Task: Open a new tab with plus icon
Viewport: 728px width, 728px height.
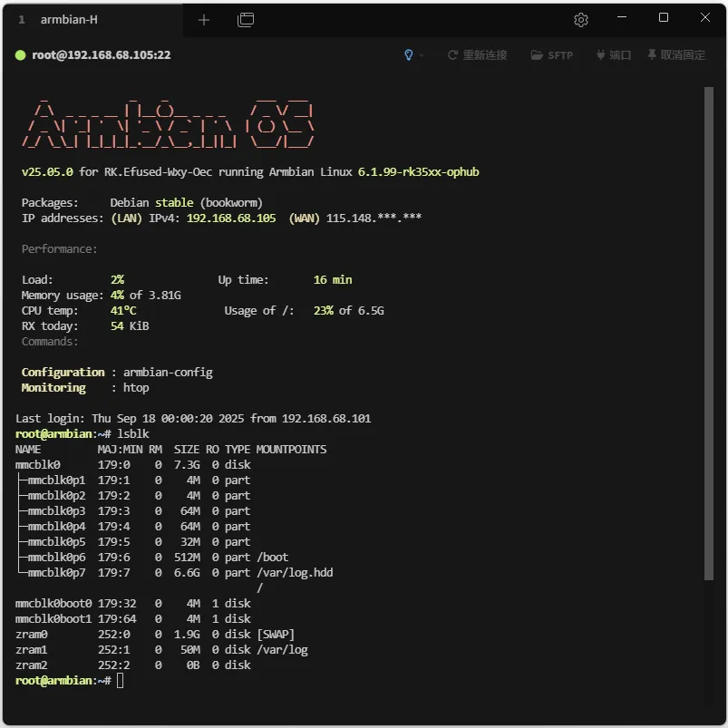Action: point(203,20)
